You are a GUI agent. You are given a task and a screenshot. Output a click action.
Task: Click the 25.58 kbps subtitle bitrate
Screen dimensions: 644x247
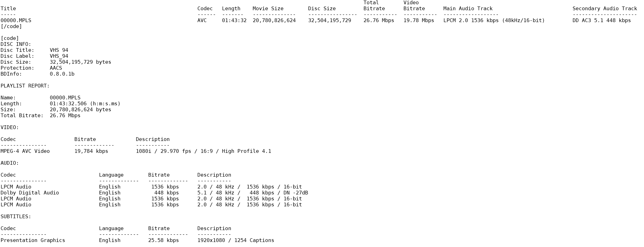163,240
